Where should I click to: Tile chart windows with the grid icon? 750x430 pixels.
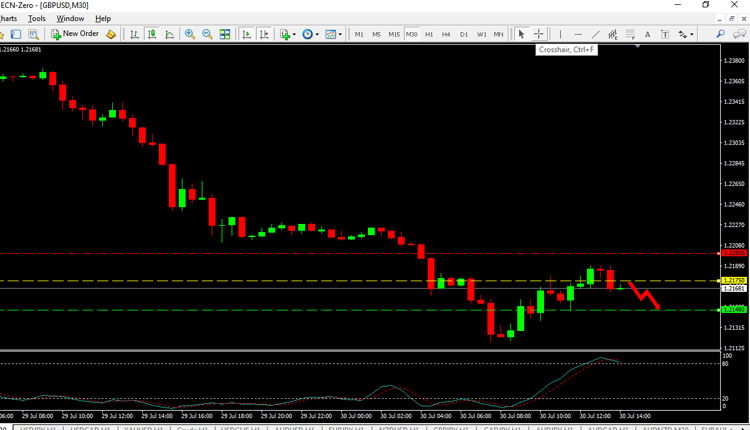[225, 34]
